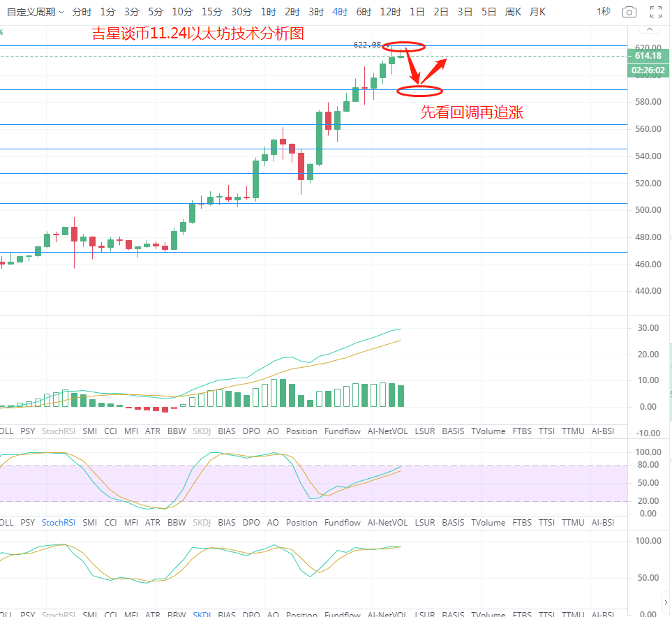Viewport: 672px width, 617px height.
Task: Choose greyed SKDJ under the MACD histogram panel
Action: tap(202, 431)
